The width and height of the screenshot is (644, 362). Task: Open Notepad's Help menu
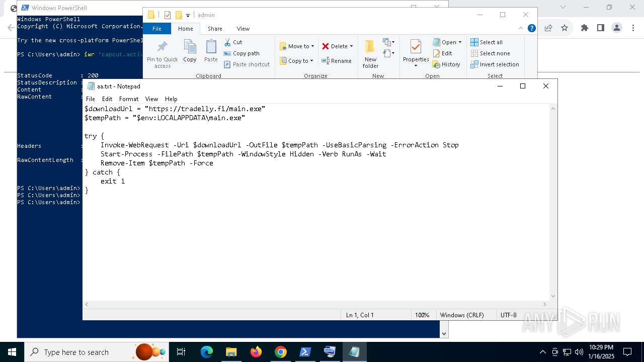(x=171, y=99)
